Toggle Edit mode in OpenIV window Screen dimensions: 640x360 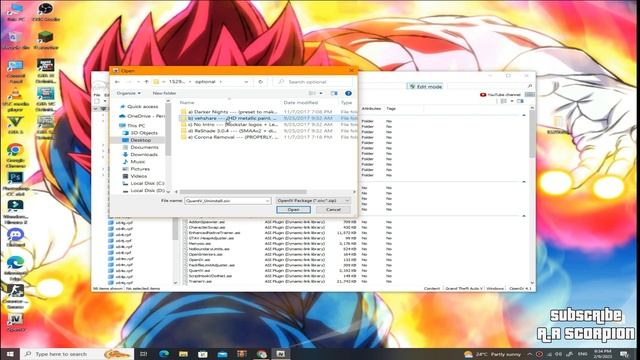[x=426, y=87]
